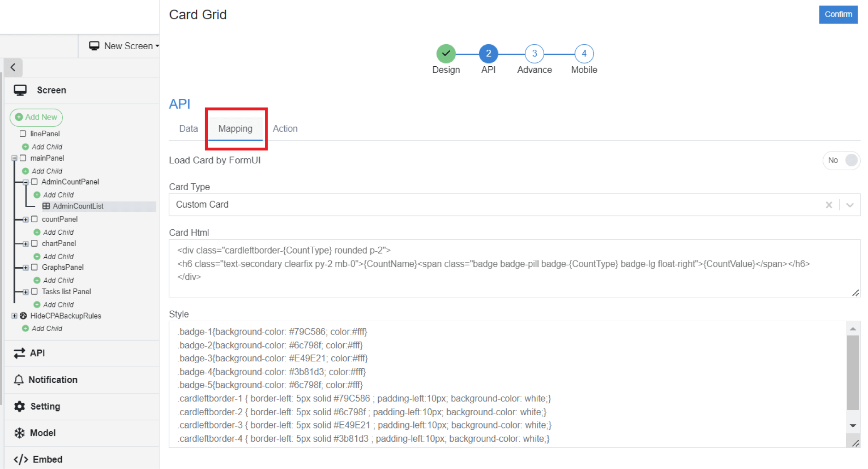
Task: Click the Add New button
Action: (36, 117)
